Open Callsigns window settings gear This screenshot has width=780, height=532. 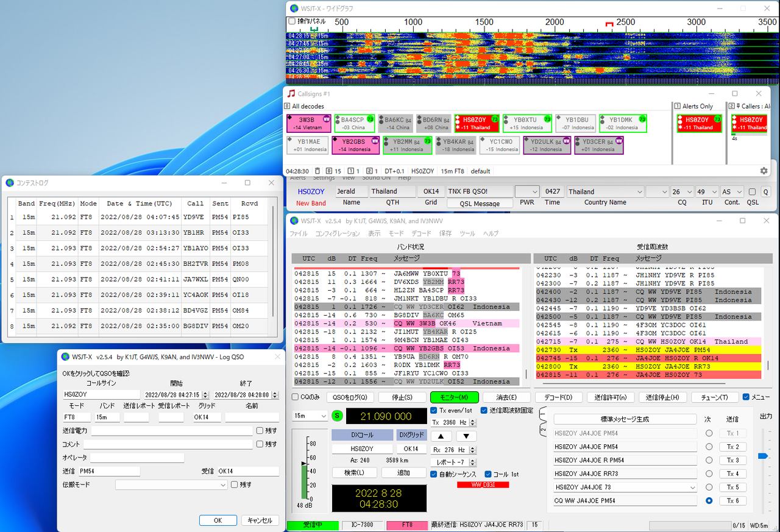(x=764, y=171)
